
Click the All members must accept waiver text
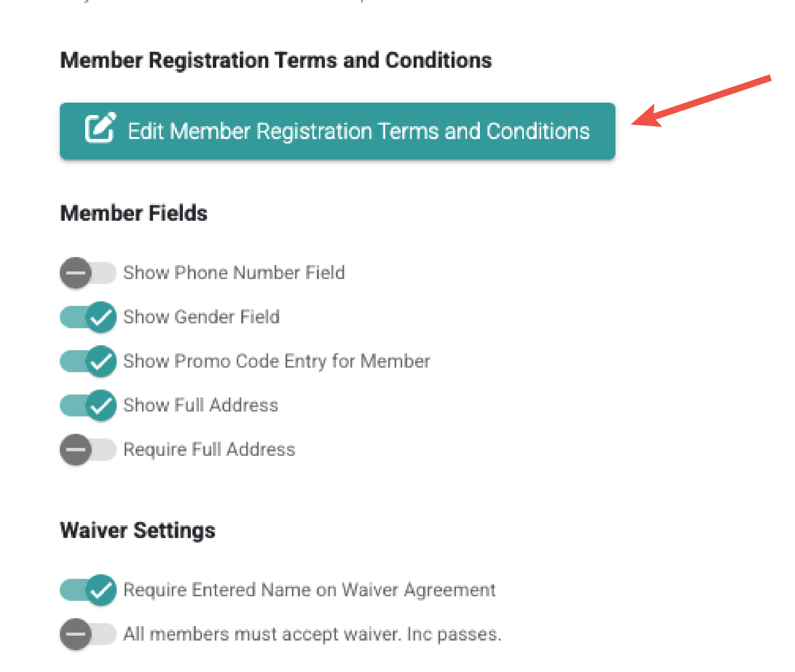(312, 634)
